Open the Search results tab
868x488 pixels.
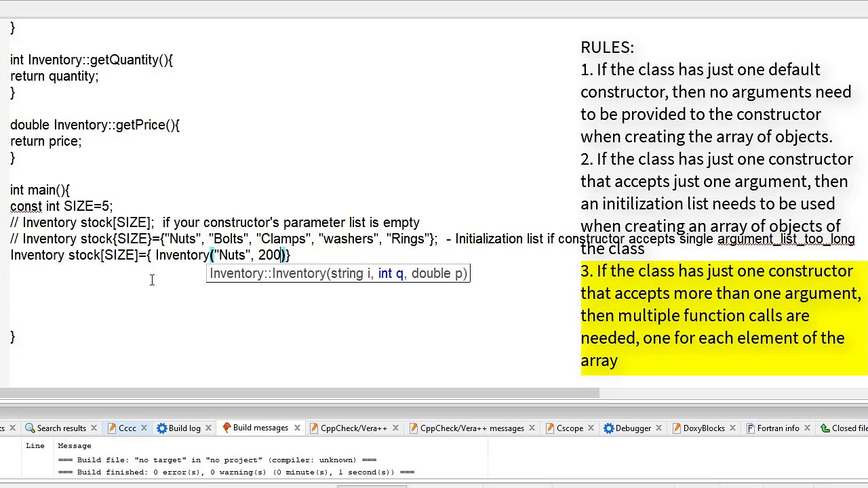coord(61,428)
